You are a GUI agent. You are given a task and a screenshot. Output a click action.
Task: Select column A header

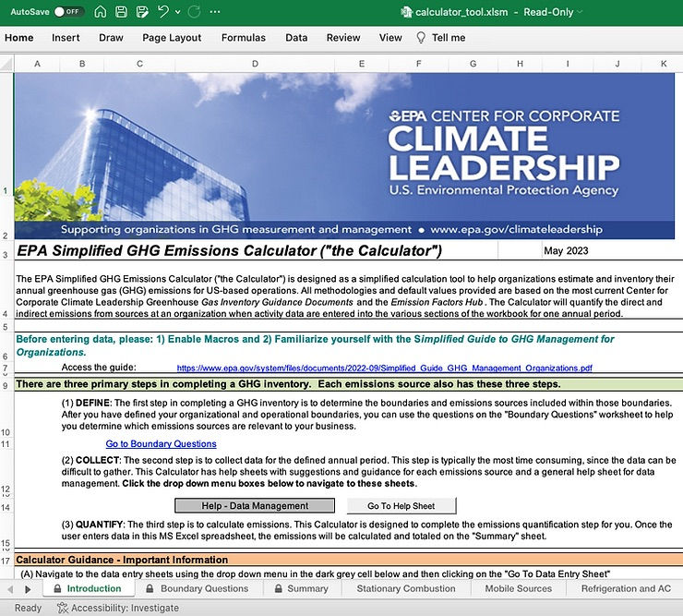(x=37, y=64)
